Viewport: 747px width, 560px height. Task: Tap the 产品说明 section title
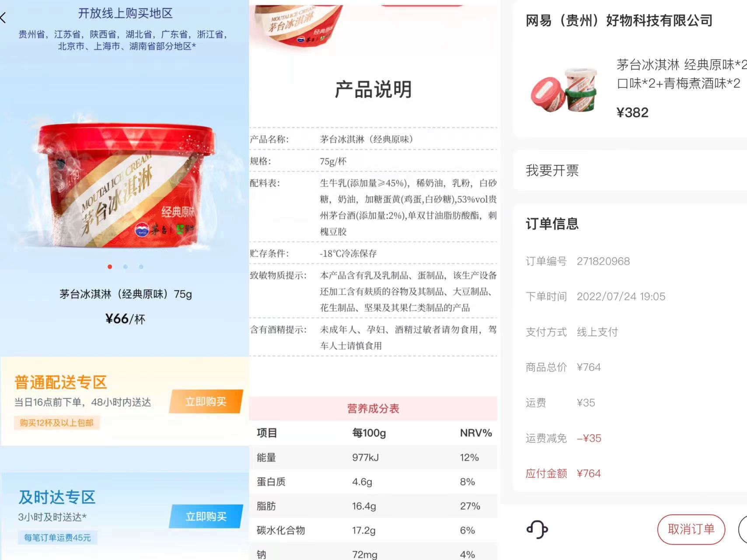tap(373, 89)
